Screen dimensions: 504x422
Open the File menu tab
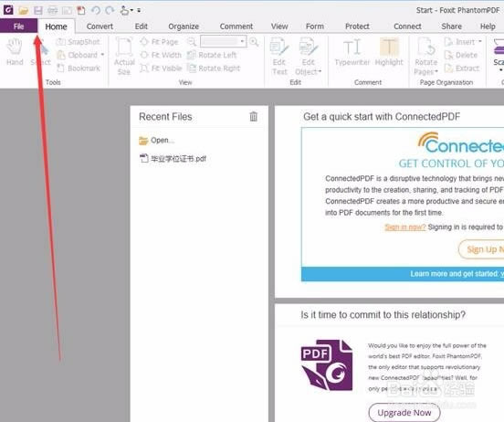(18, 26)
